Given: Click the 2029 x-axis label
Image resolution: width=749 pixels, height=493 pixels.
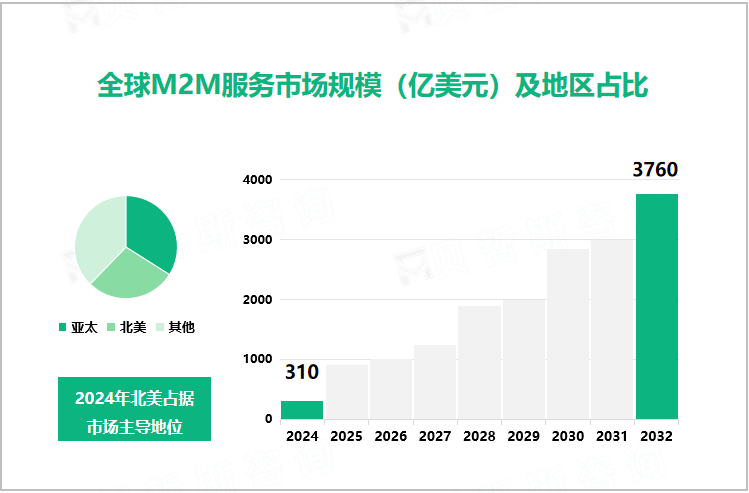Looking at the screenshot, I should 524,436.
